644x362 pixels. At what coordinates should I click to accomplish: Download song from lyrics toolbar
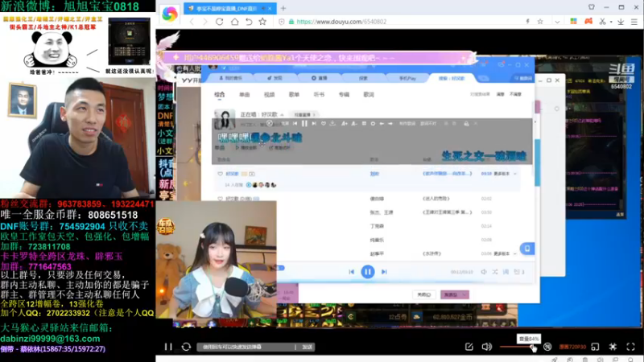(332, 123)
